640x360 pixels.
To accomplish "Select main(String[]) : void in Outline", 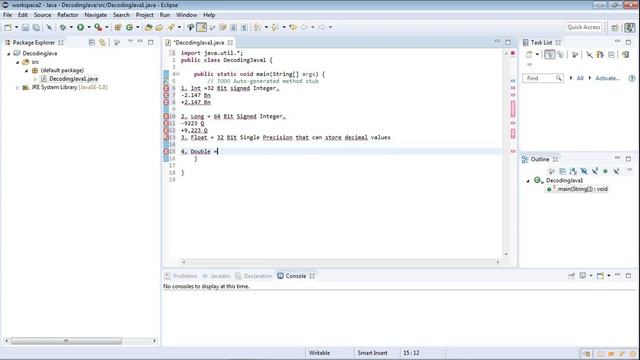I will click(x=582, y=189).
